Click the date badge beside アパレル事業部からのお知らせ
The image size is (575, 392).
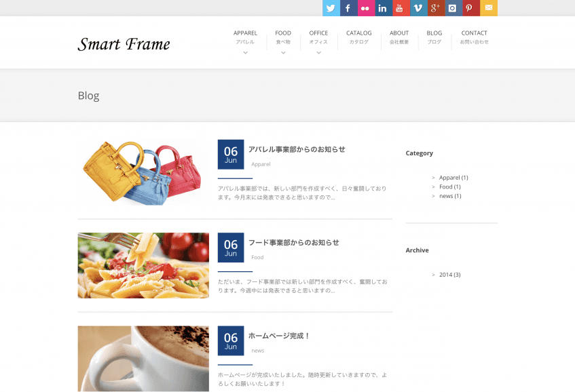[231, 154]
